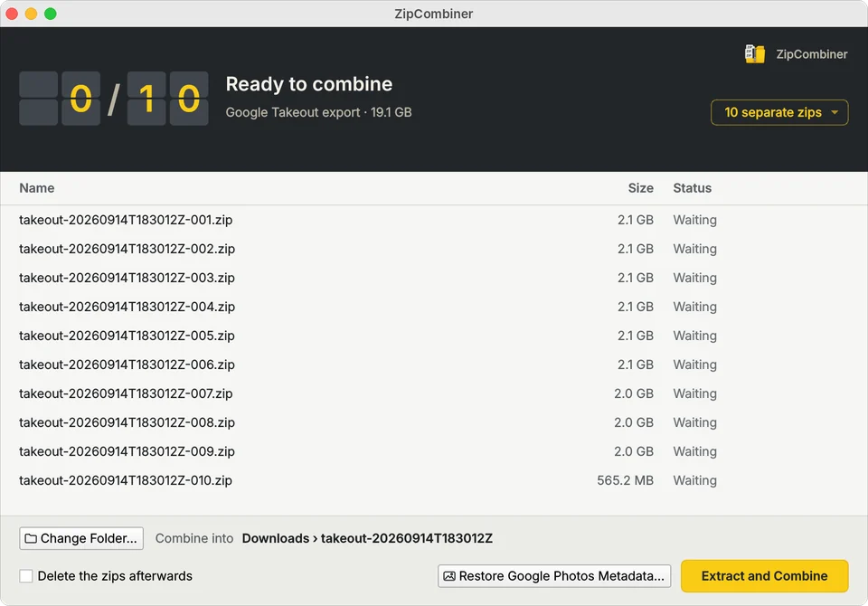Screen dimensions: 868x606
Task: Zoom the window with green button
Action: tap(51, 14)
